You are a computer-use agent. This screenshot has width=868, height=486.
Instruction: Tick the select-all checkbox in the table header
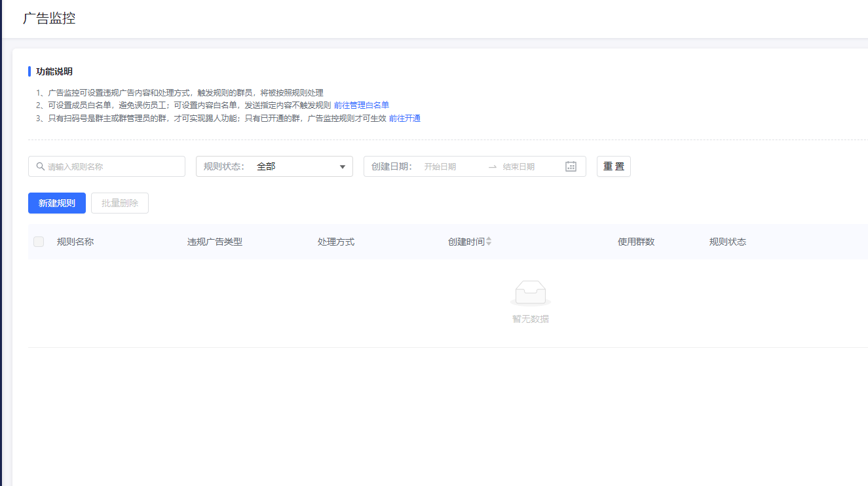(x=39, y=242)
